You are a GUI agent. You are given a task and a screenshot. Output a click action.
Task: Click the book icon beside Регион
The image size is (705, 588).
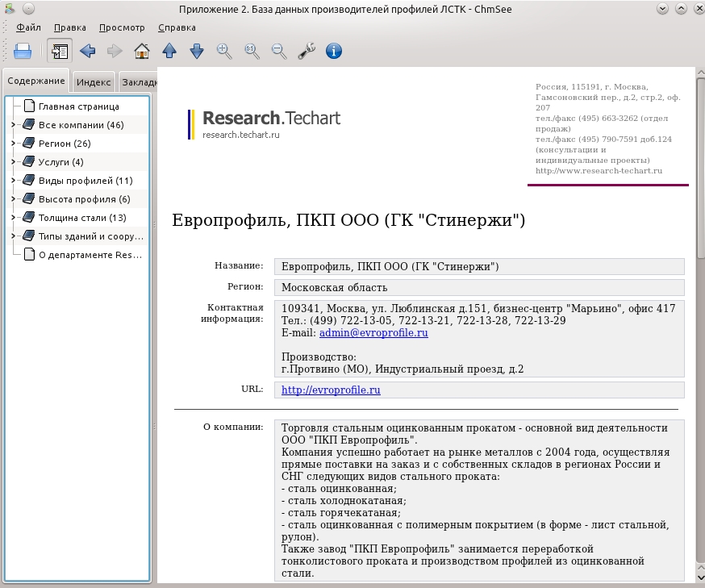pyautogui.click(x=29, y=143)
